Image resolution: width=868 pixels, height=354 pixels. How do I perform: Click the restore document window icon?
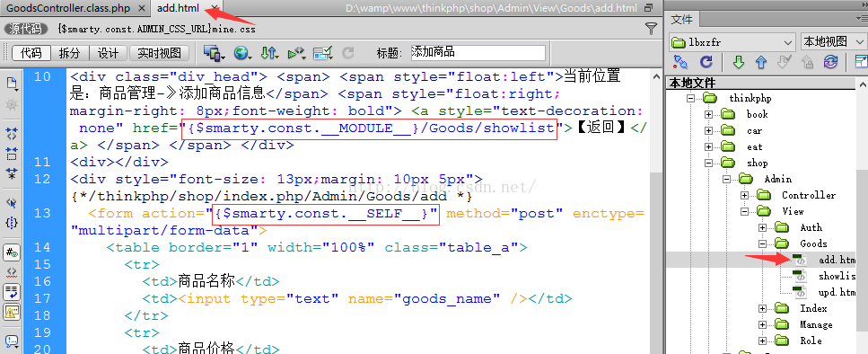pyautogui.click(x=649, y=8)
